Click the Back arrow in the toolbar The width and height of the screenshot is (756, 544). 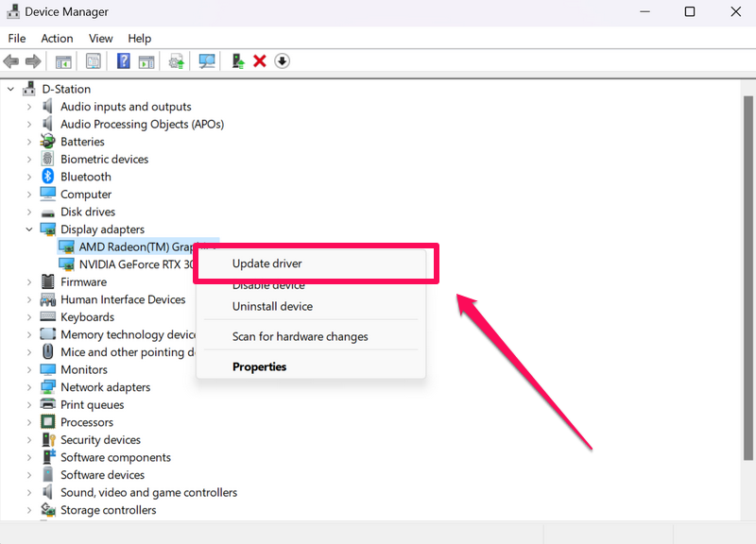11,61
